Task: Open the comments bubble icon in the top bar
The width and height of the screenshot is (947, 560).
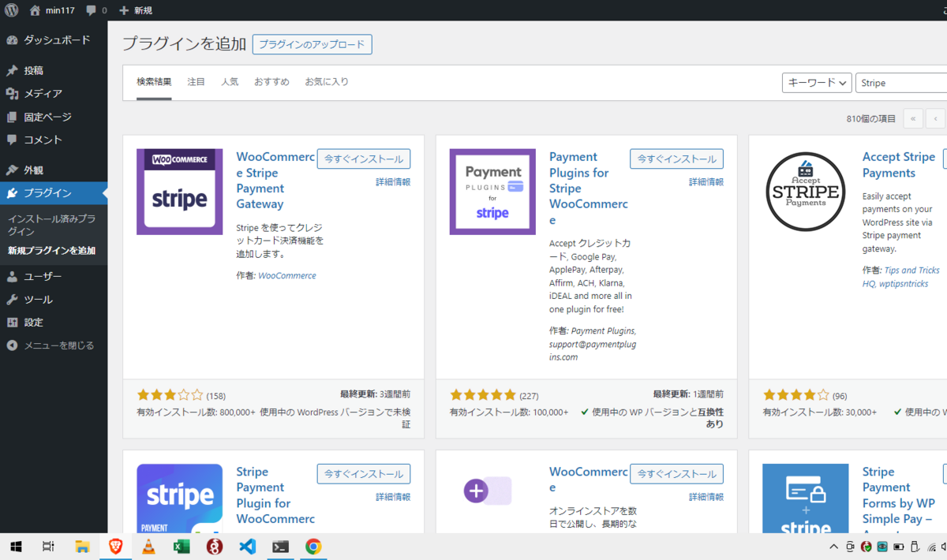Action: pyautogui.click(x=92, y=11)
